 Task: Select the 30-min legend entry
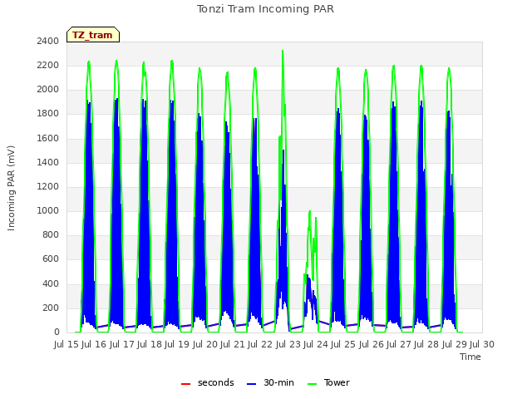coord(270,382)
